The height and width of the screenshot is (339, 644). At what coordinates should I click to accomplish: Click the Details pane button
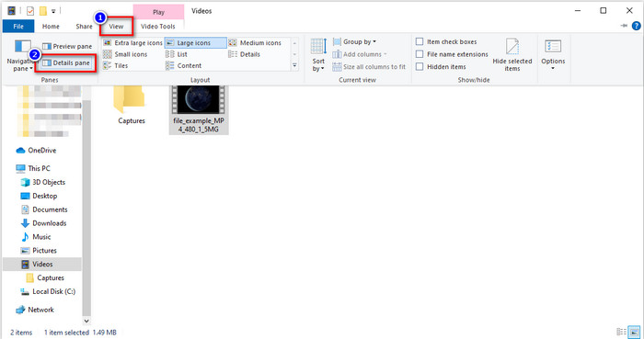tap(66, 63)
